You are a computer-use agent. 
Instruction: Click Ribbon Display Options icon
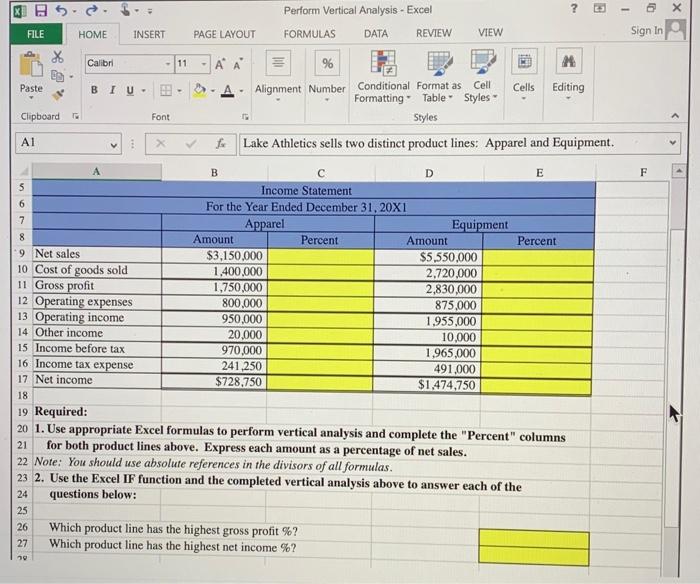point(600,8)
